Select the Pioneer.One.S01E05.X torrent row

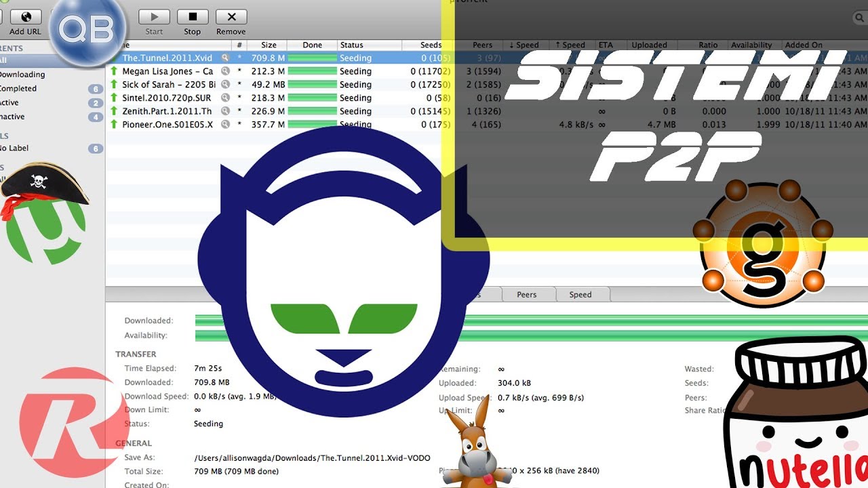click(x=486, y=125)
